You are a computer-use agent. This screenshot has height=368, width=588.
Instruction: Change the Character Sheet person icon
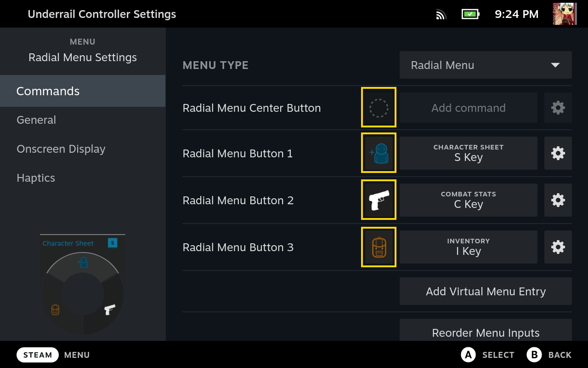pos(379,153)
